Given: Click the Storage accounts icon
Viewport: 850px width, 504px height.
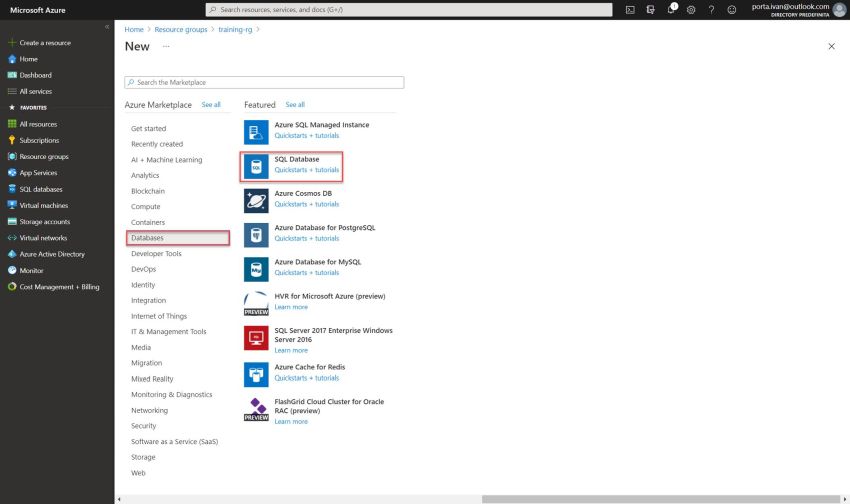Looking at the screenshot, I should coord(12,221).
